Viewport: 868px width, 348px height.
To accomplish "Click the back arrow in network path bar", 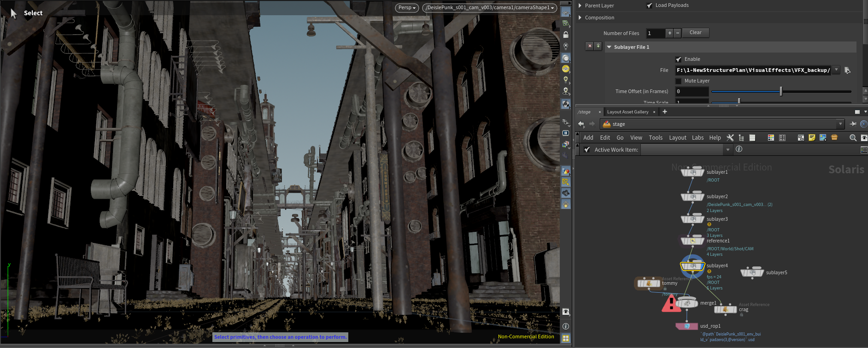I will 581,124.
